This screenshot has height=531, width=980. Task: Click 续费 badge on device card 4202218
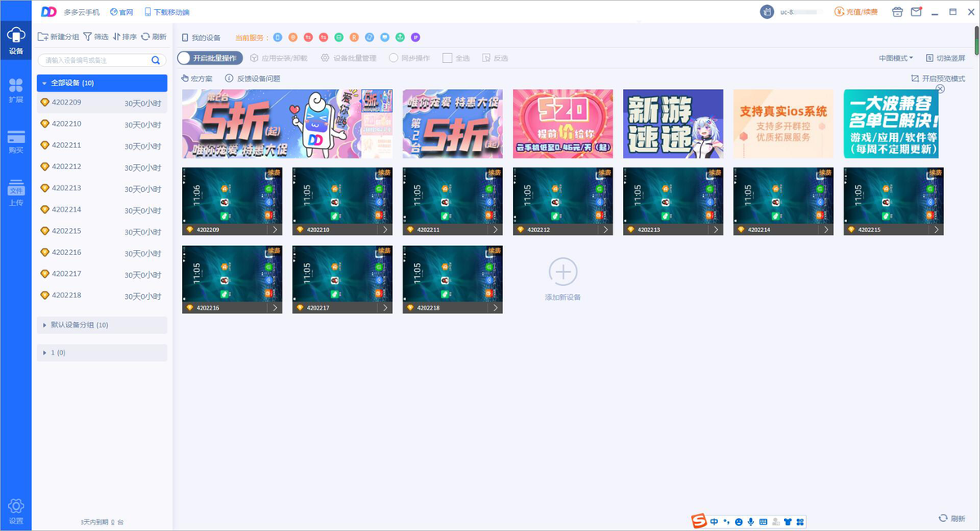(x=494, y=250)
